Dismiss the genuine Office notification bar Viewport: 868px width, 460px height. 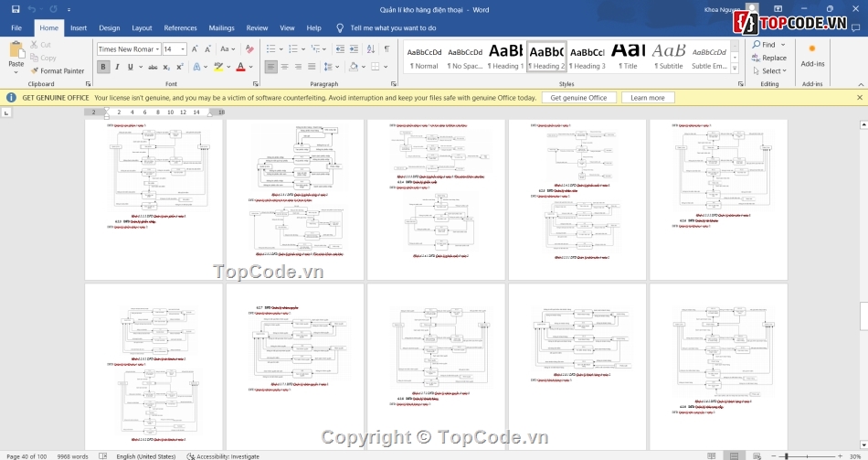860,98
